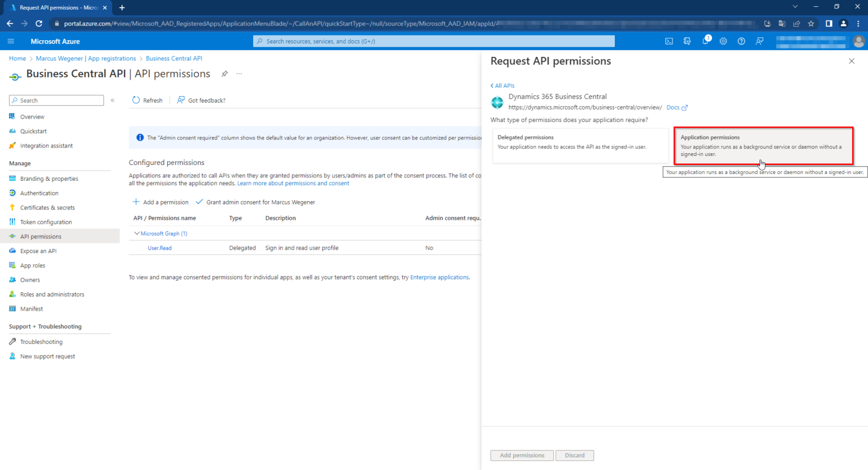Screen dimensions: 868x470
Task: Type in the sidebar Search box
Action: (56, 100)
